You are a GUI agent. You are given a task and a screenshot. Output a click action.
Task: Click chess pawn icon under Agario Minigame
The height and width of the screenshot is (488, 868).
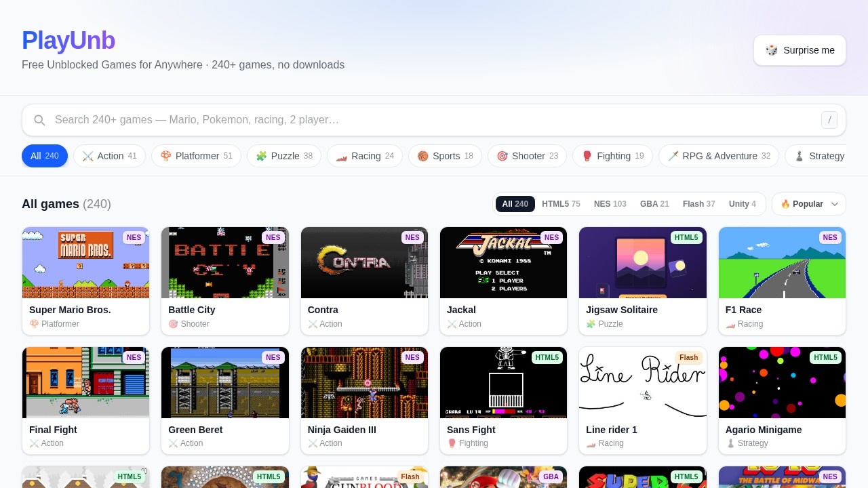click(x=730, y=443)
